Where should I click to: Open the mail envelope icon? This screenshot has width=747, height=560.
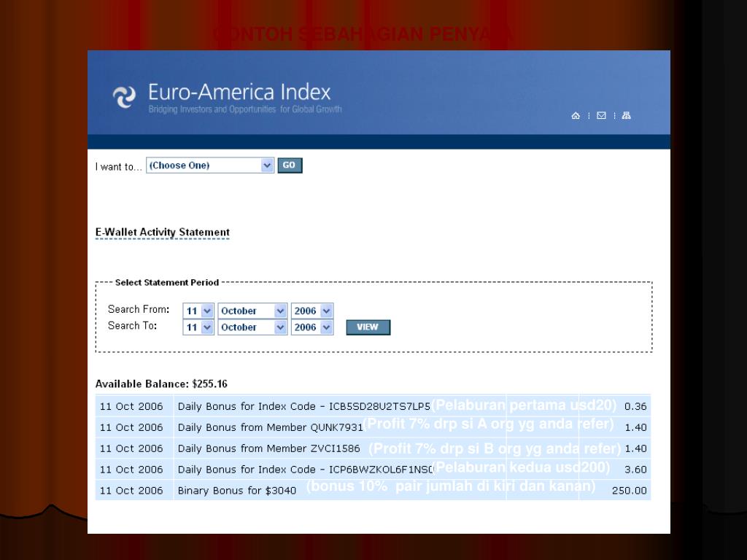(601, 116)
